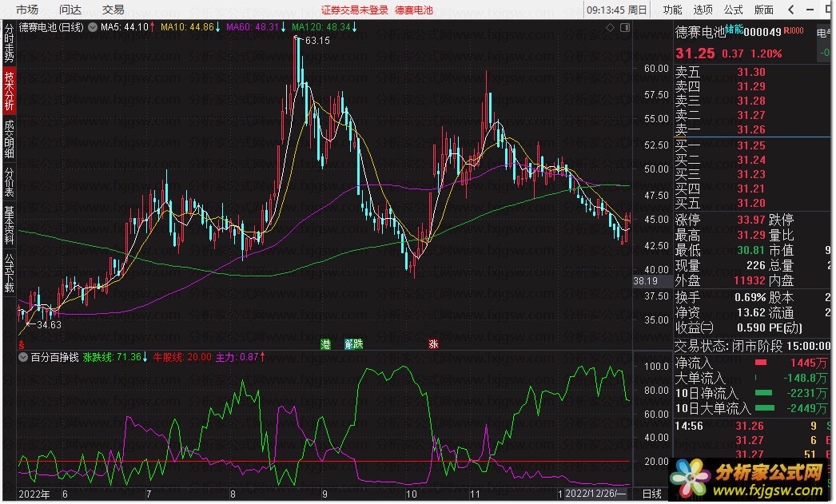This screenshot has width=836, height=504.
Task: Click the 大单流入 value -148.8万
Action: [x=805, y=378]
